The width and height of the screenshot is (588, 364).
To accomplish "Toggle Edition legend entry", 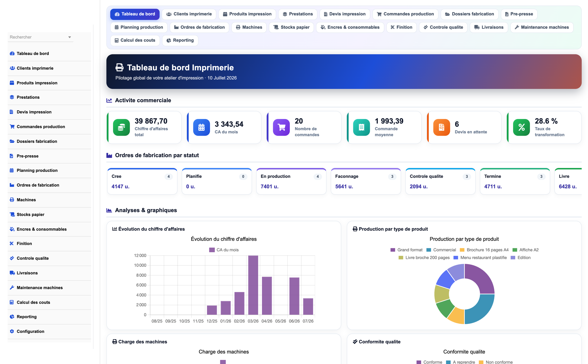I will [521, 258].
